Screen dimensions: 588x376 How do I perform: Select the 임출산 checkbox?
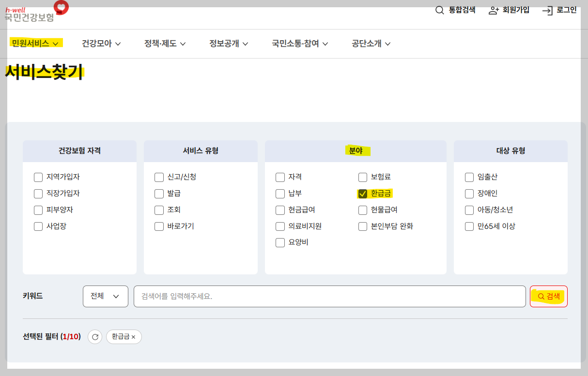(x=469, y=177)
